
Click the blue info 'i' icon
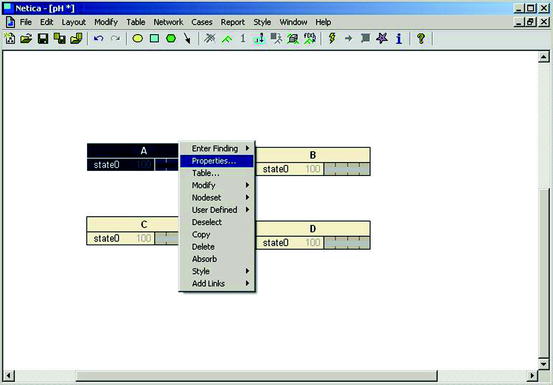[x=399, y=38]
